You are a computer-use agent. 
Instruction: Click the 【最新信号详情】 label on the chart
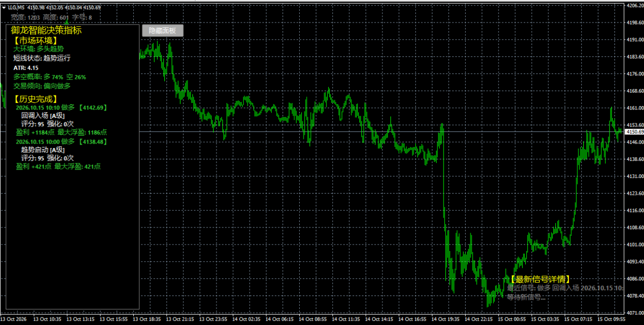pyautogui.click(x=540, y=279)
